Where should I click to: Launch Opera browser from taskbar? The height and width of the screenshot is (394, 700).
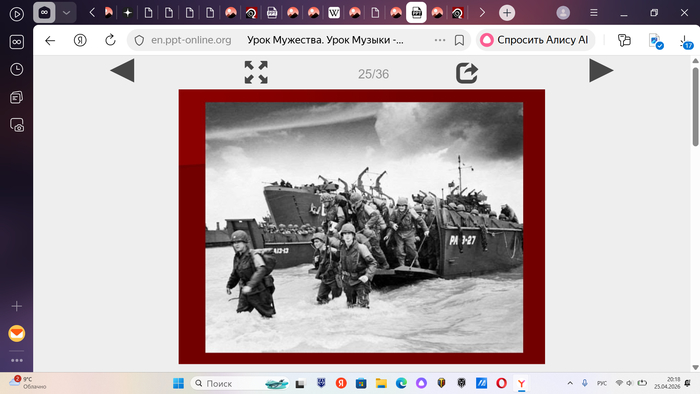pyautogui.click(x=501, y=383)
